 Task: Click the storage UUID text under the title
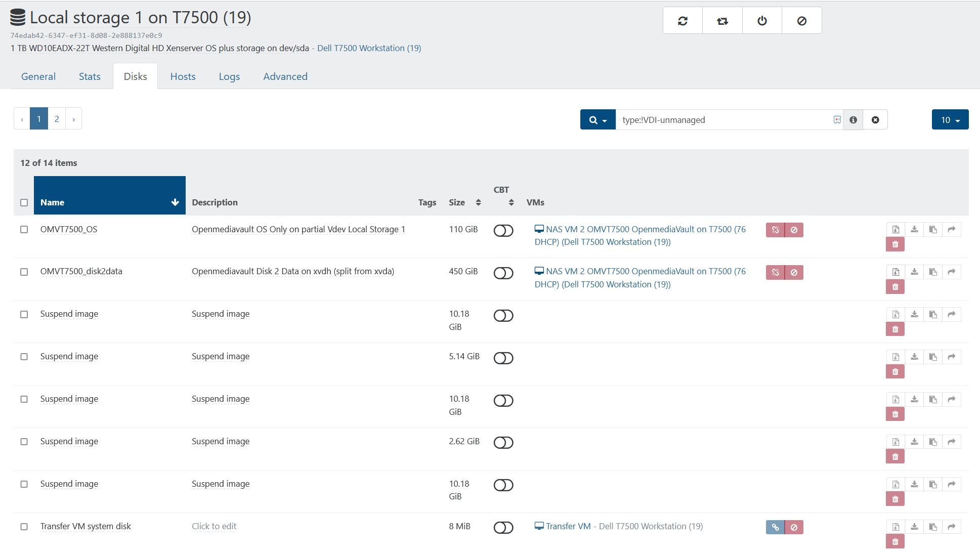86,35
